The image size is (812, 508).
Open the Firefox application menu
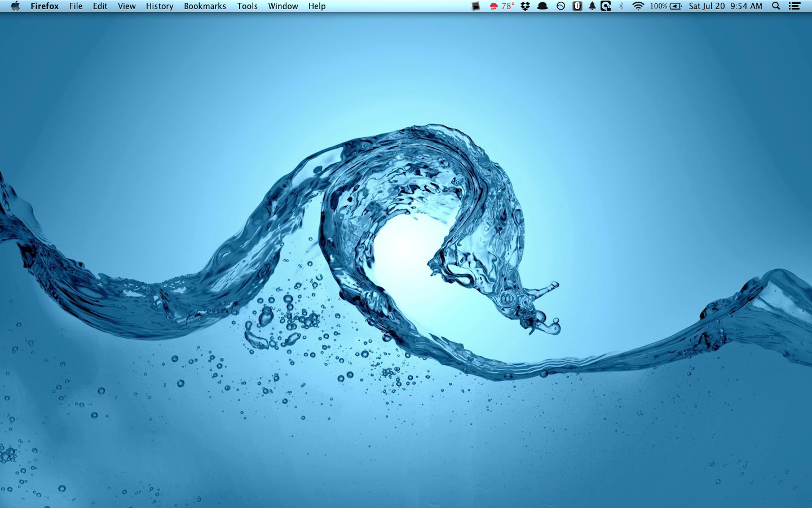(x=45, y=6)
